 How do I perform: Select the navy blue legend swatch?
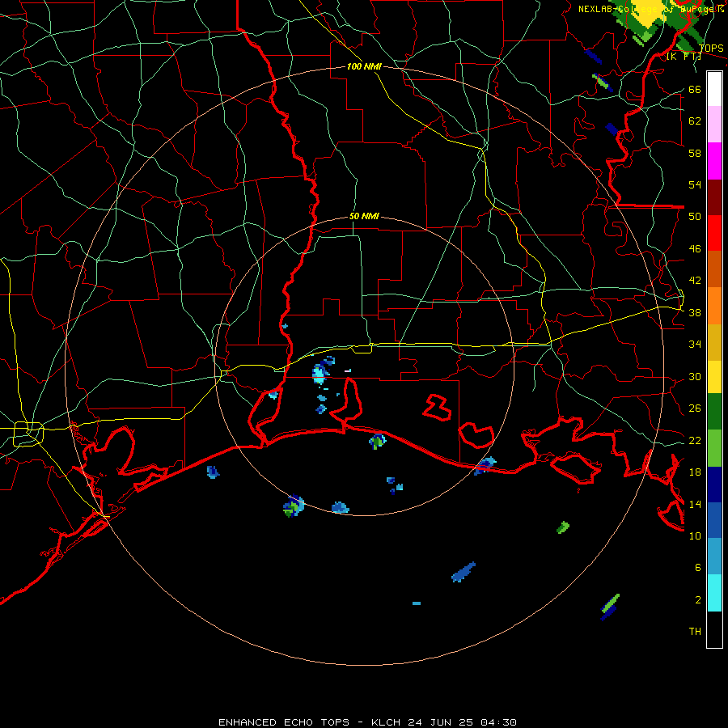(x=714, y=485)
